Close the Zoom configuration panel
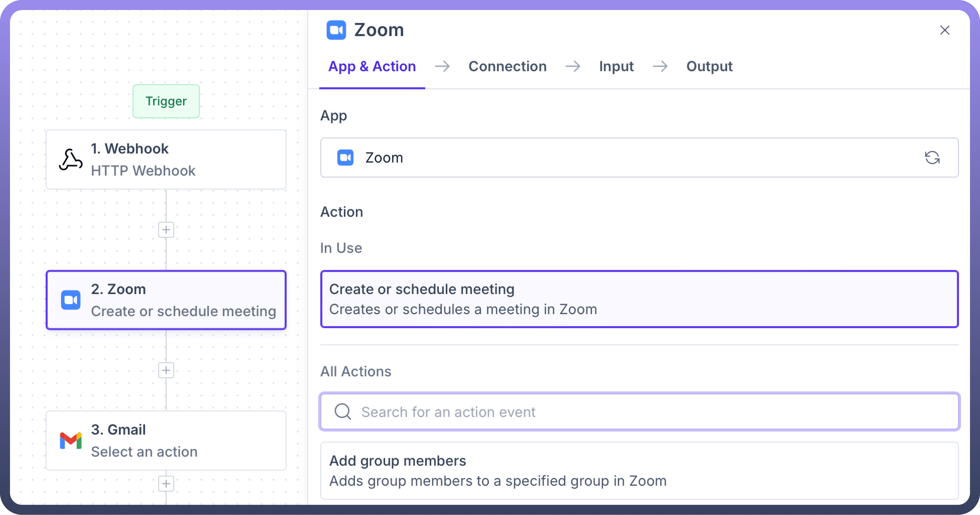The image size is (980, 515). 944,30
